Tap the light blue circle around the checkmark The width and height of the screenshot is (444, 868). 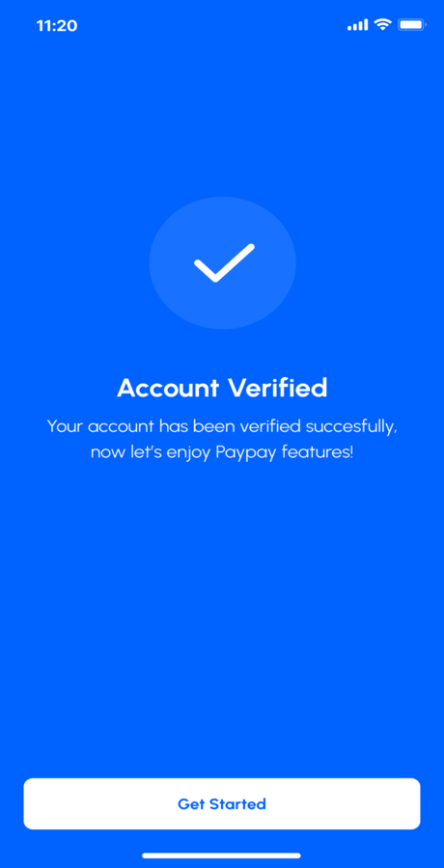(x=223, y=263)
